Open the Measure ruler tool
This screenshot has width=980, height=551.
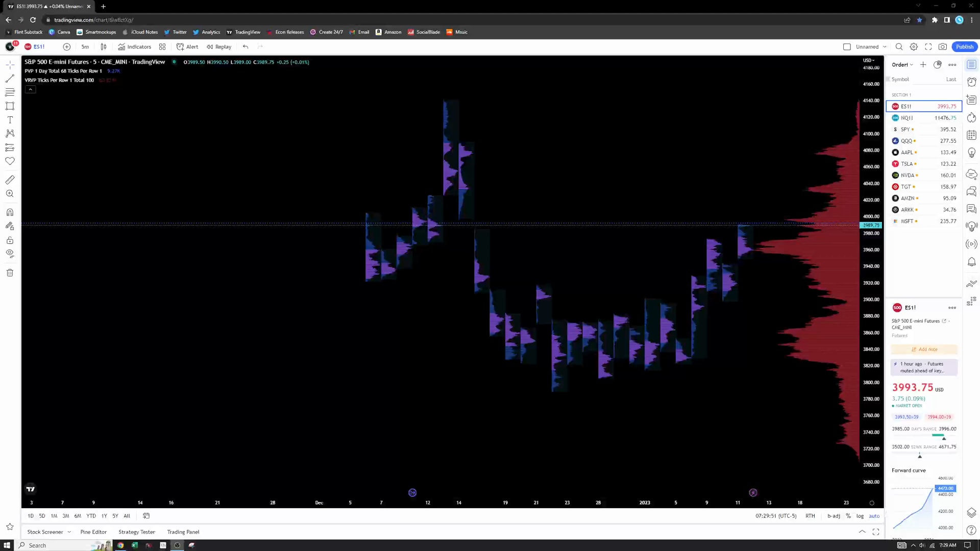point(10,180)
